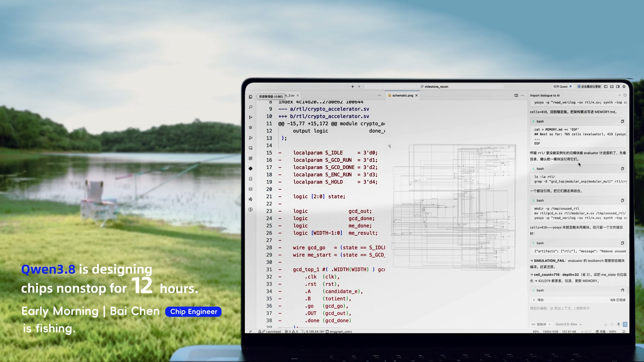Expand the 待办 todo list

(538, 300)
